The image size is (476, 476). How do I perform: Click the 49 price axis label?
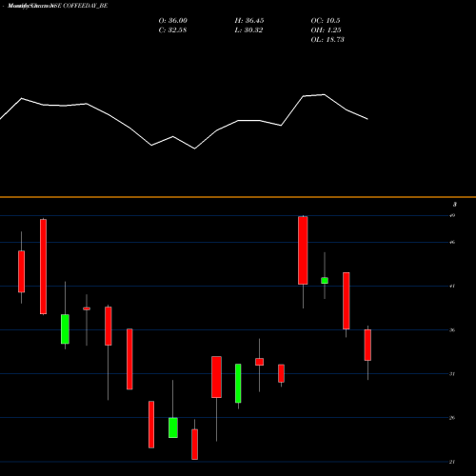[x=452, y=215]
